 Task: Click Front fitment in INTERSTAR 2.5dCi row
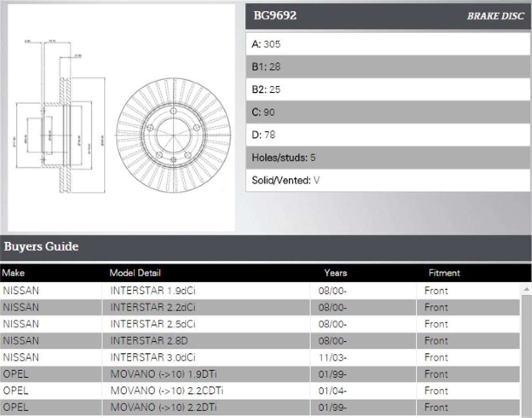coord(436,324)
